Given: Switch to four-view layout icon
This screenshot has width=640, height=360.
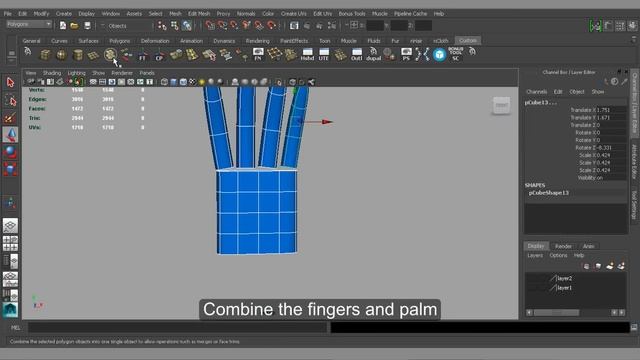Looking at the screenshot, I should pos(10,243).
